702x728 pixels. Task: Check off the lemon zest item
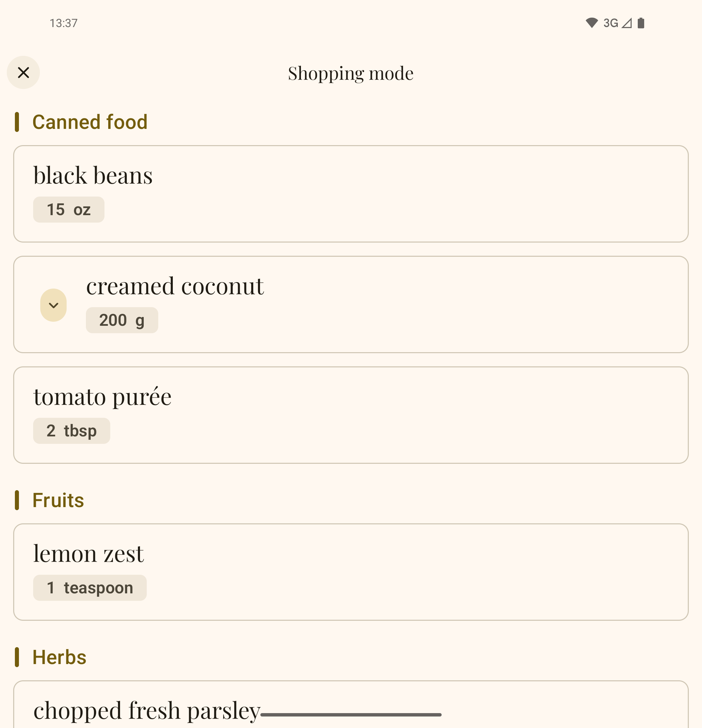pyautogui.click(x=351, y=572)
